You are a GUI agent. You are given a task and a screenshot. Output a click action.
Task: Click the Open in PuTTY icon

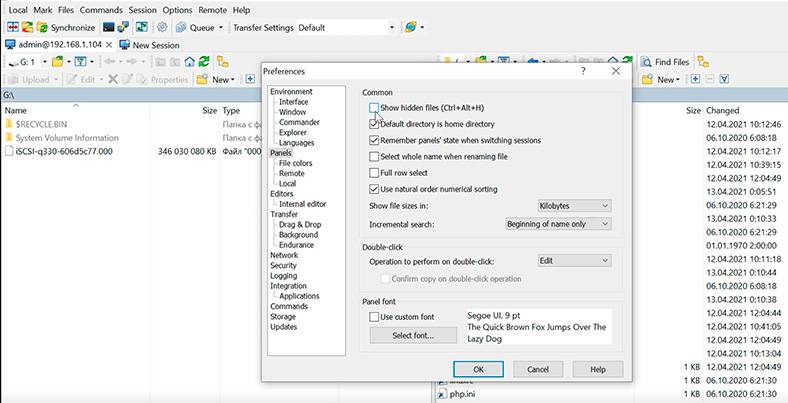(123, 27)
